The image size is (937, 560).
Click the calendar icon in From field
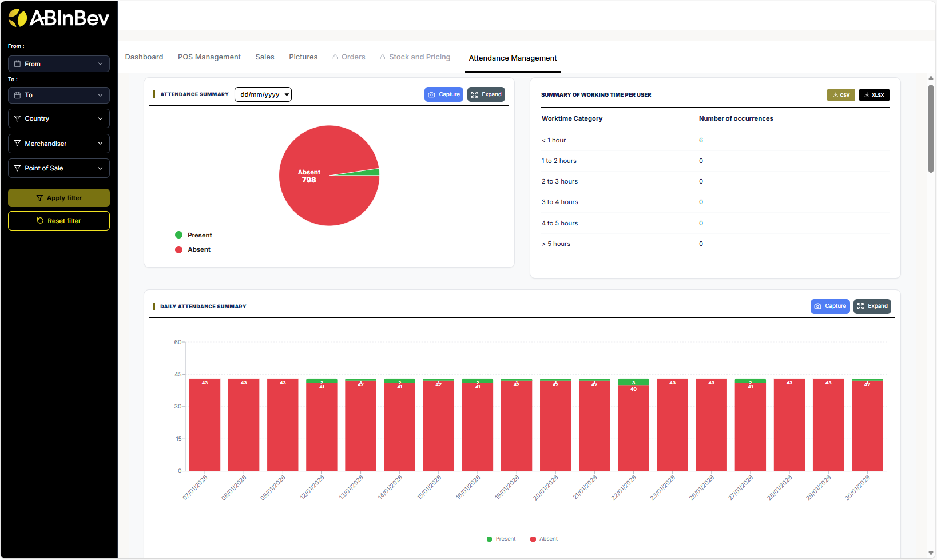pyautogui.click(x=18, y=64)
